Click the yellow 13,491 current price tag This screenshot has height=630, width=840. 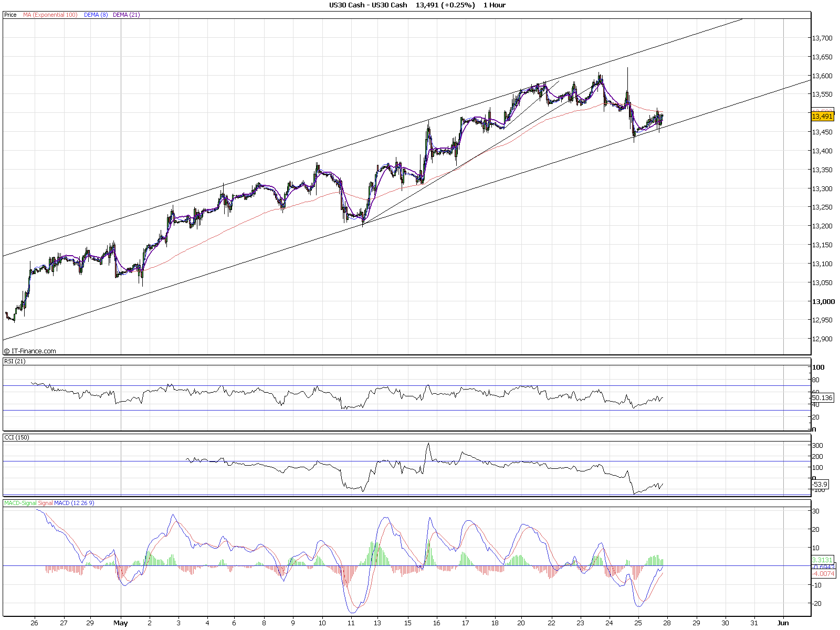(822, 117)
